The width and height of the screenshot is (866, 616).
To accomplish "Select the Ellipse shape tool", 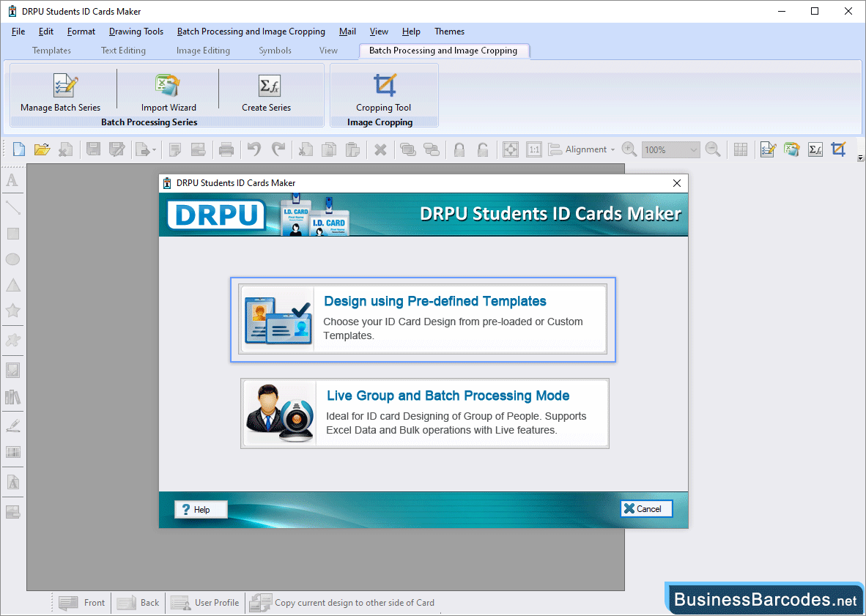I will [x=12, y=259].
